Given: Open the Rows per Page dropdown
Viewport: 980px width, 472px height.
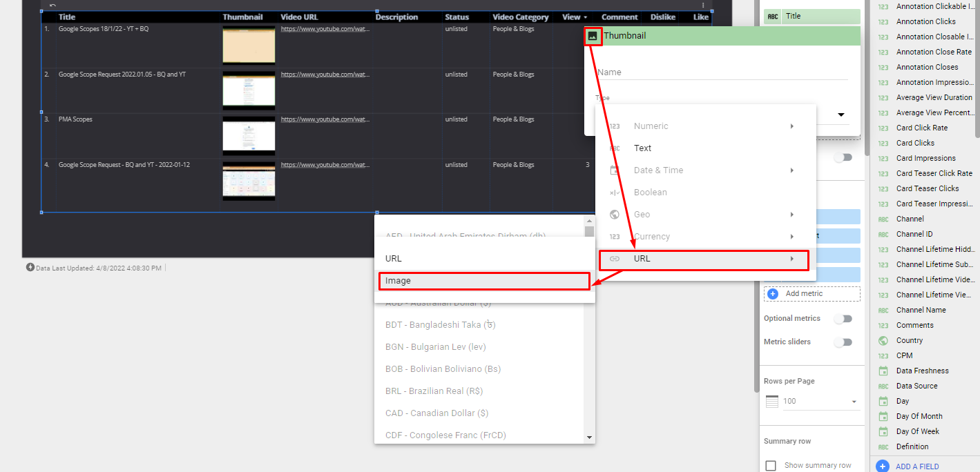Looking at the screenshot, I should tap(820, 402).
